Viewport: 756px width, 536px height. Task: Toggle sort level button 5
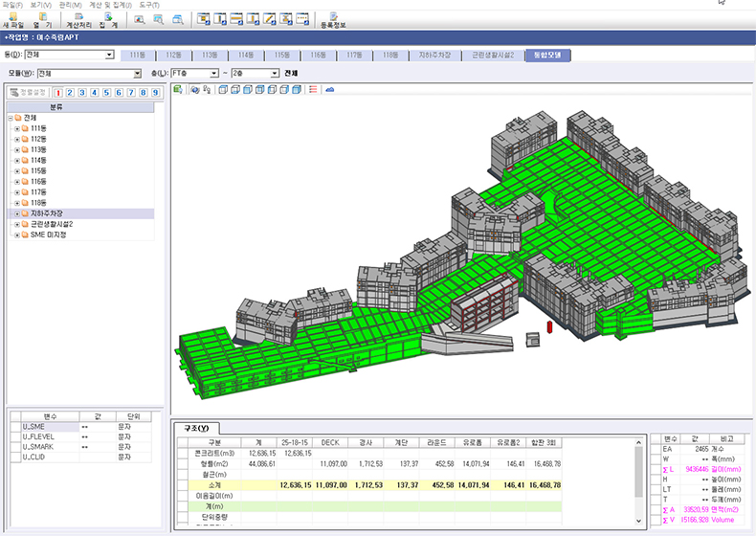coord(106,93)
